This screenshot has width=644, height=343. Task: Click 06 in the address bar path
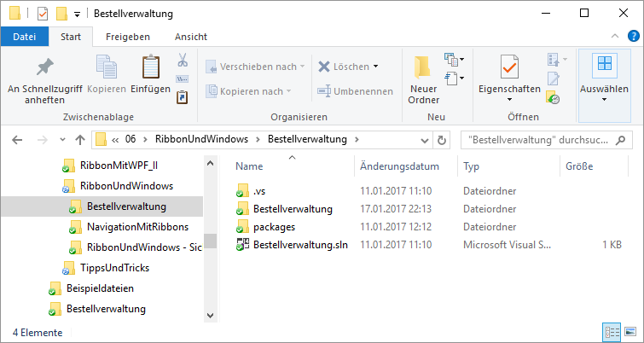pos(131,139)
